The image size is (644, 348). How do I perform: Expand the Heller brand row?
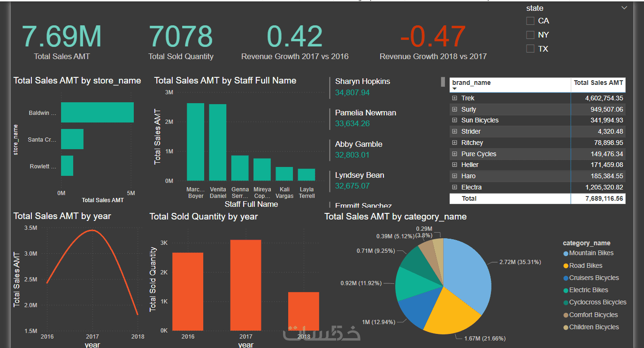click(454, 165)
